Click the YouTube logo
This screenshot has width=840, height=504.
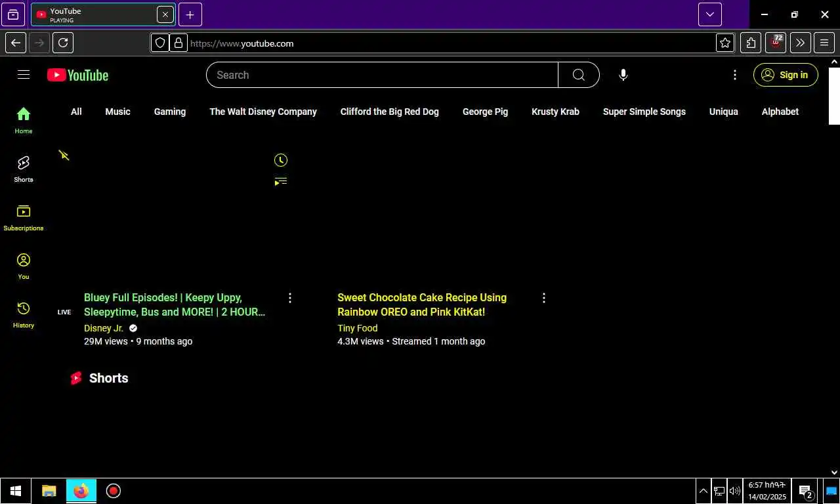pos(77,75)
